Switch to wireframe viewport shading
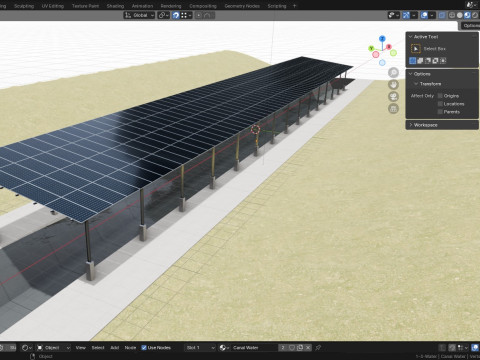Viewport: 480px width, 360px height. point(452,15)
